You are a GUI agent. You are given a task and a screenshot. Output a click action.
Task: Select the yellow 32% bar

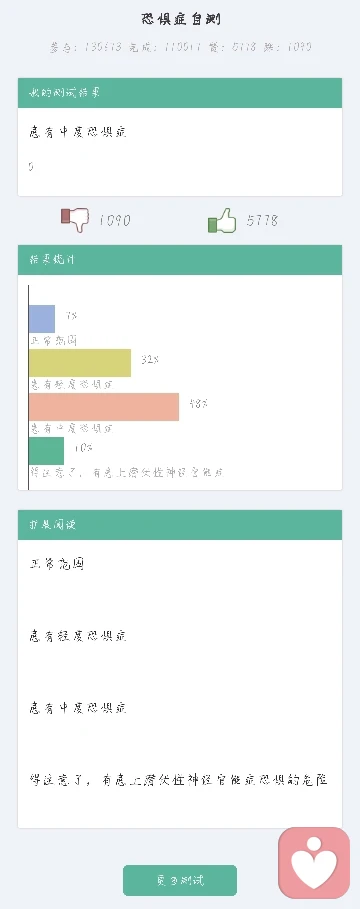[x=80, y=363]
